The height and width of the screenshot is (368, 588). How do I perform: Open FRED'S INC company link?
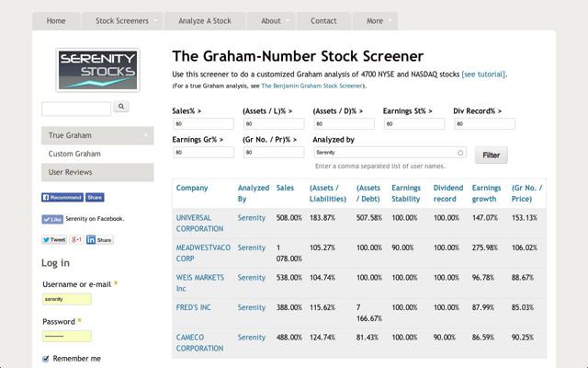[194, 307]
